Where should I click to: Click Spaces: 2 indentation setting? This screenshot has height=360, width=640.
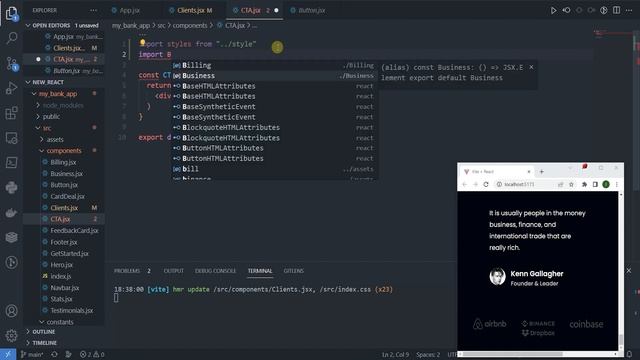tap(428, 354)
